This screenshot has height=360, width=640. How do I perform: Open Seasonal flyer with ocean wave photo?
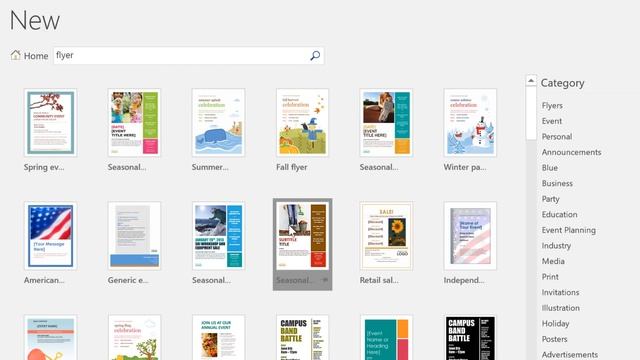coord(218,236)
